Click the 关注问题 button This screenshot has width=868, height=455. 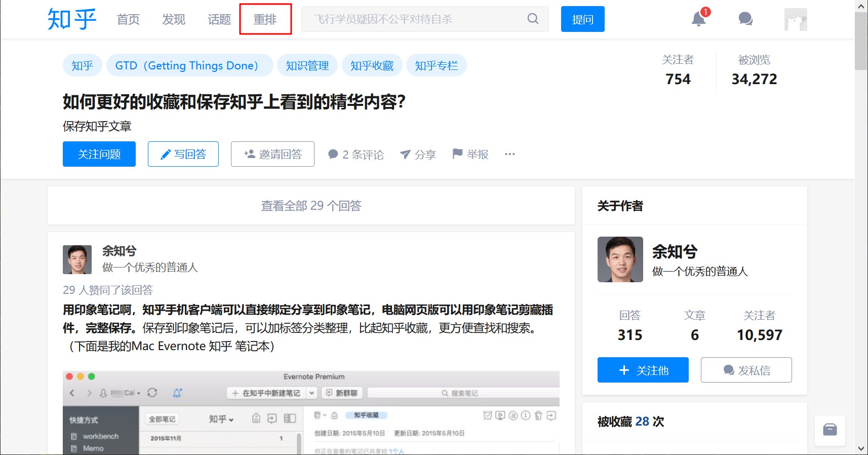point(99,154)
